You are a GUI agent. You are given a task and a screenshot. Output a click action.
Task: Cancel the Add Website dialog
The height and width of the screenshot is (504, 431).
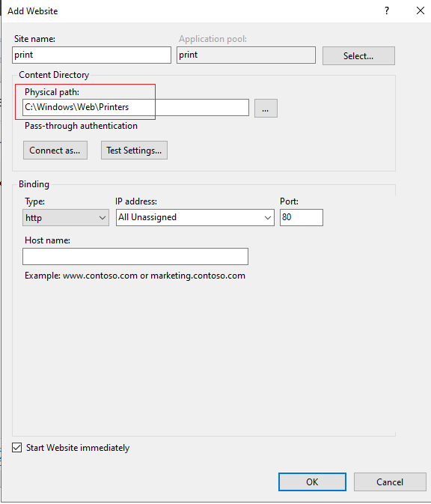[390, 482]
